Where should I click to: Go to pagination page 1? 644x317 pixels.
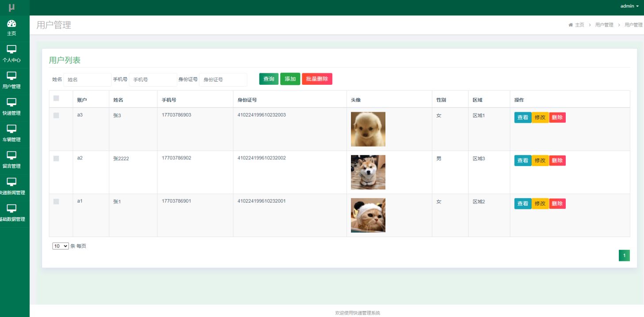(x=624, y=256)
